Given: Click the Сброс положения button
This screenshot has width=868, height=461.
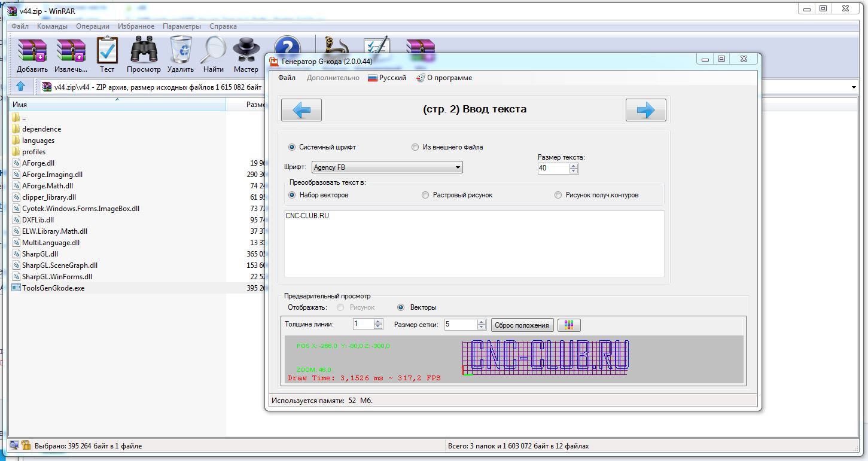Looking at the screenshot, I should 522,325.
